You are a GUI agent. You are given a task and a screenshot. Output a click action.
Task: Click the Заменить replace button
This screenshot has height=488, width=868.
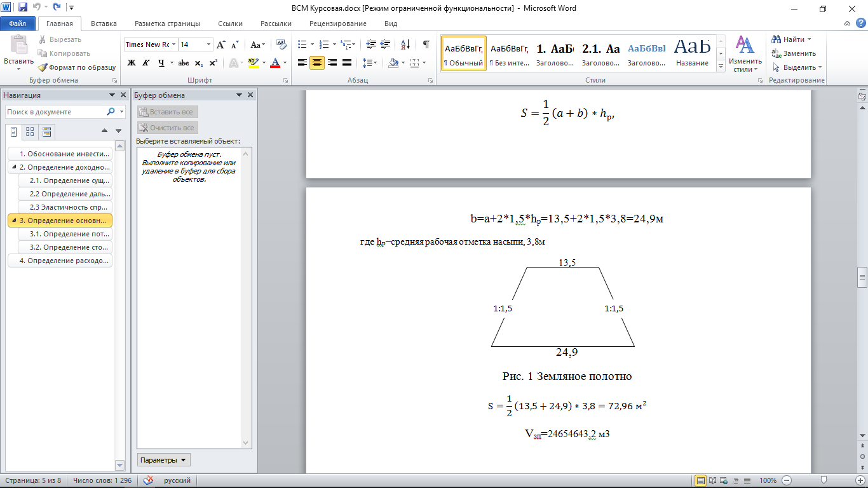[x=794, y=53]
